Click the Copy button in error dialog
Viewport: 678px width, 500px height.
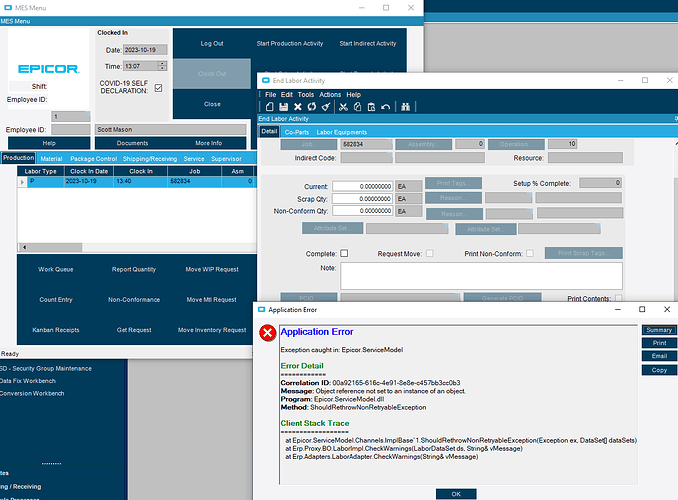(659, 370)
